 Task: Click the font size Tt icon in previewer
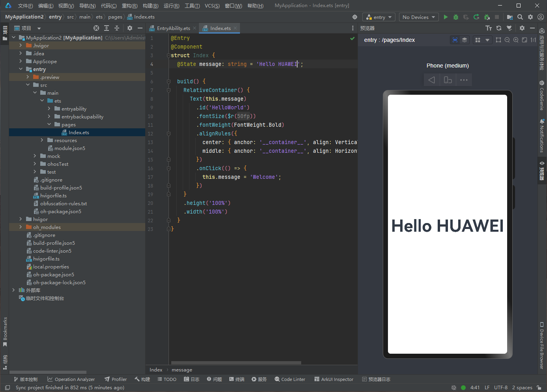489,28
